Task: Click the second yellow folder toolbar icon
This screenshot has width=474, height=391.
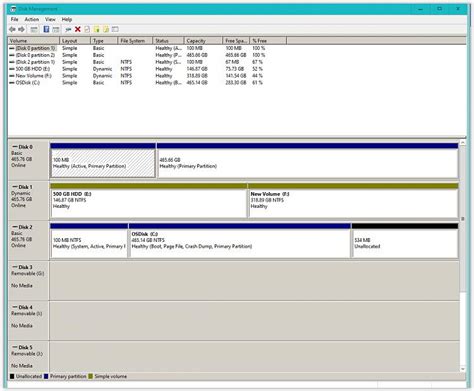Action: coord(106,29)
